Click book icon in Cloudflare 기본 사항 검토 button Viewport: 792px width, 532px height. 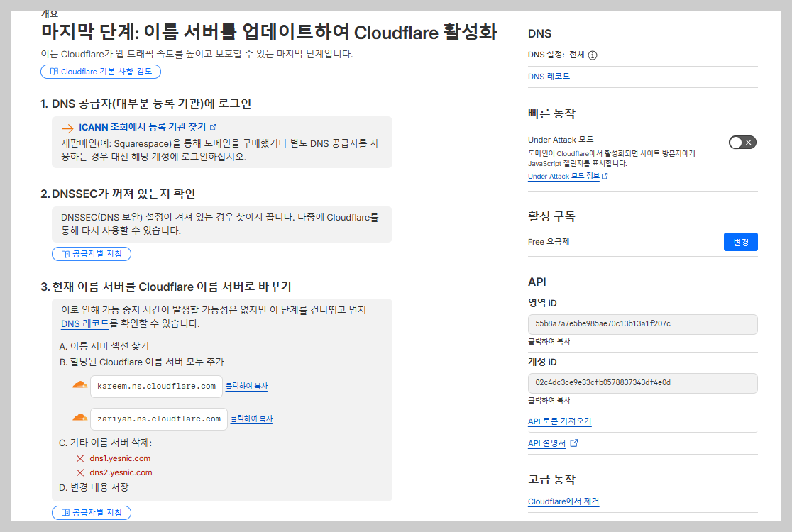(x=54, y=72)
